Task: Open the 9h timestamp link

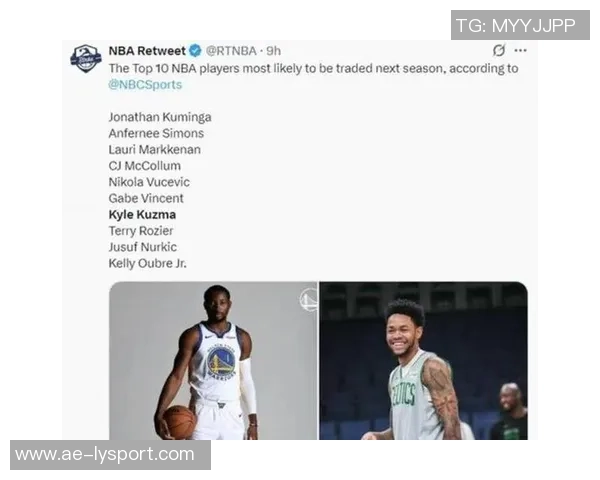Action: 273,51
